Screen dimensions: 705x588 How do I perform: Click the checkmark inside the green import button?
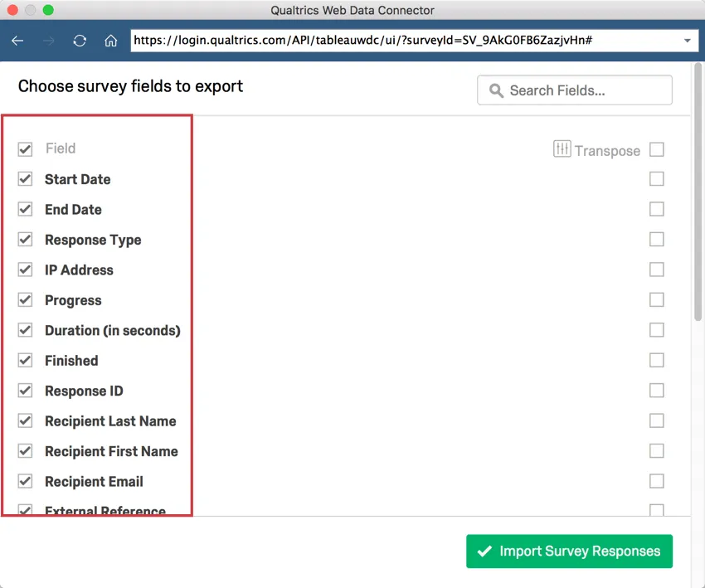tap(487, 551)
